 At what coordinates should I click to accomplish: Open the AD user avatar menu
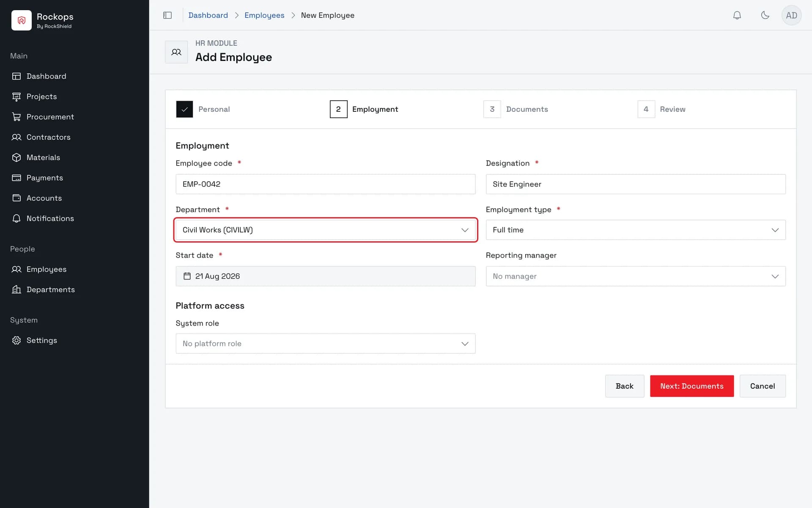tap(792, 15)
